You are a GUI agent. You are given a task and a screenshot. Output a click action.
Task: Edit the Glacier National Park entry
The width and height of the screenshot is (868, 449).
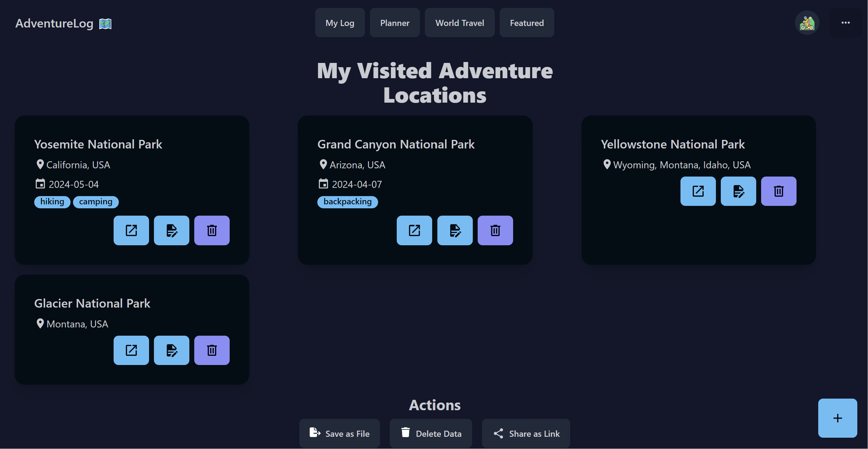(172, 350)
